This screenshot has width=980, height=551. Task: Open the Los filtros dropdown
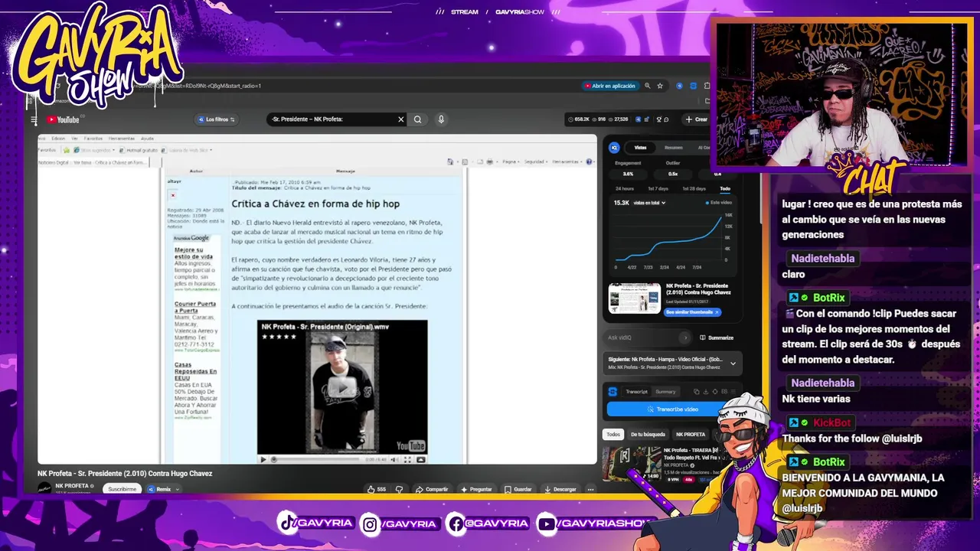pos(217,119)
